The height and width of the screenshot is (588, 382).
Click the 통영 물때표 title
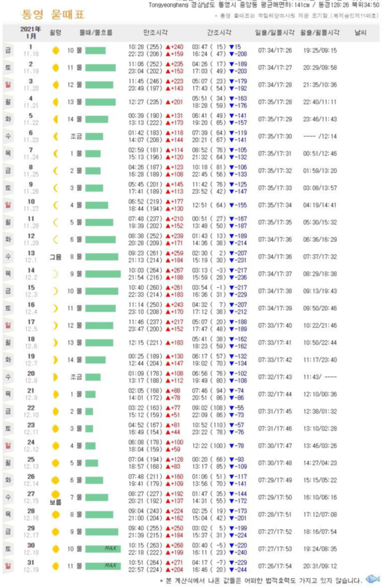click(x=53, y=14)
